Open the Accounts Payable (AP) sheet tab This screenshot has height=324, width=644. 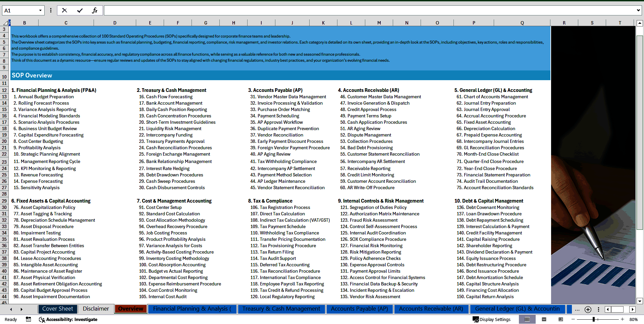[x=360, y=309]
